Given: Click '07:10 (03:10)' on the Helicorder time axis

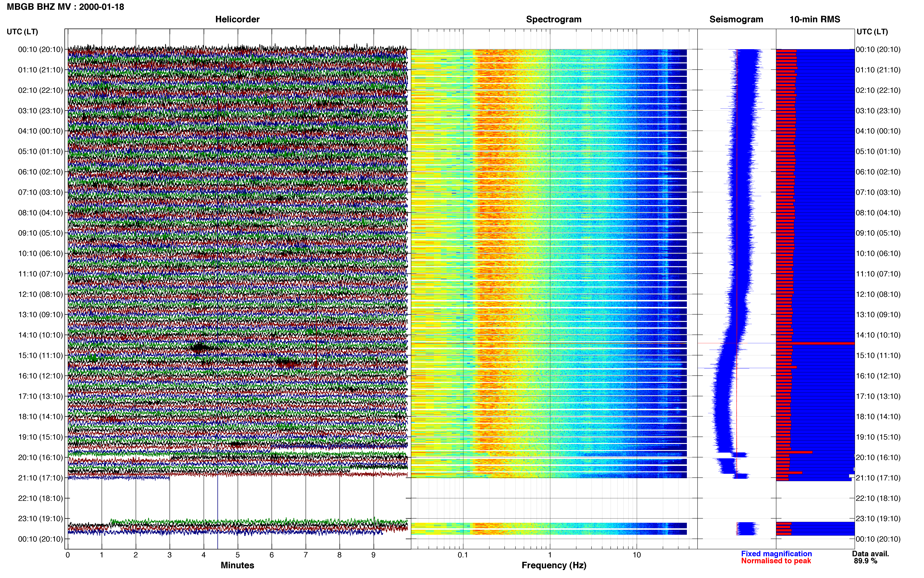Looking at the screenshot, I should click(x=41, y=192).
